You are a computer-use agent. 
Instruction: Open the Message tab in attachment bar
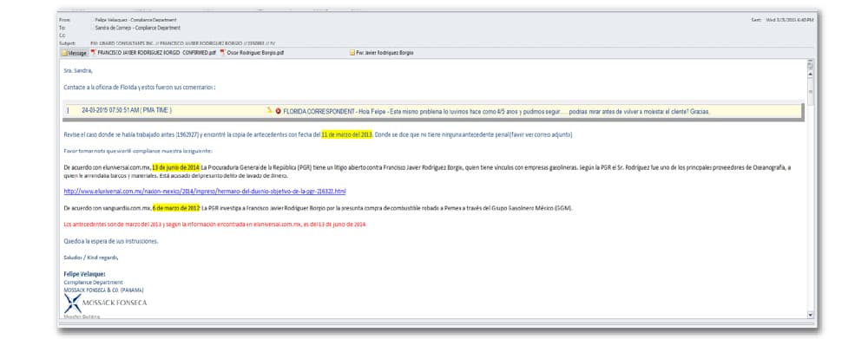(x=74, y=53)
